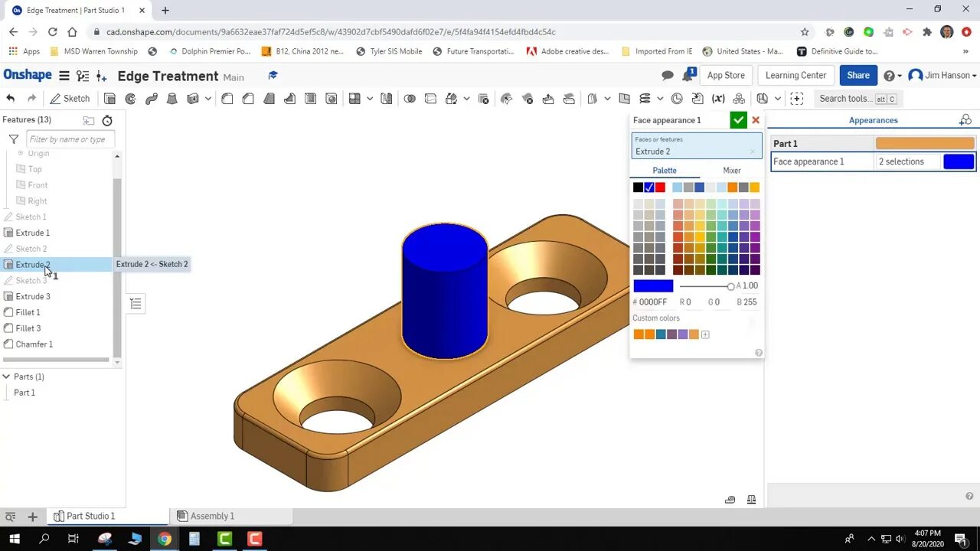Click the blue Share button

coord(857,75)
